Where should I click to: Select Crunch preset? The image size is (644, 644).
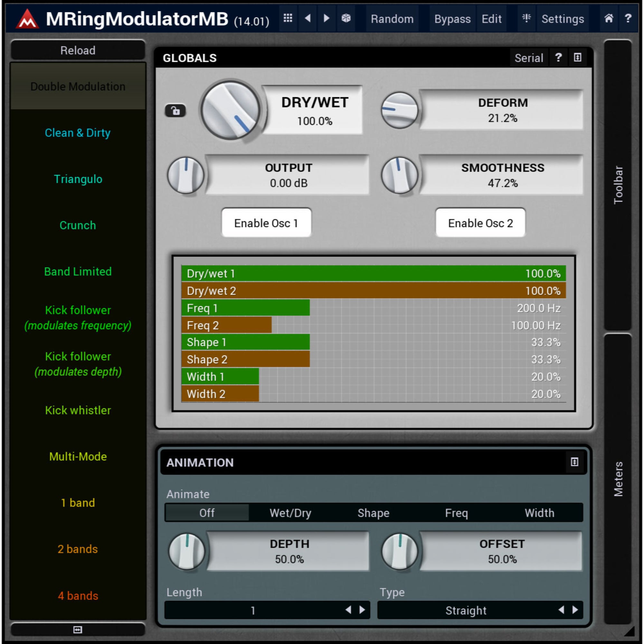tap(78, 225)
